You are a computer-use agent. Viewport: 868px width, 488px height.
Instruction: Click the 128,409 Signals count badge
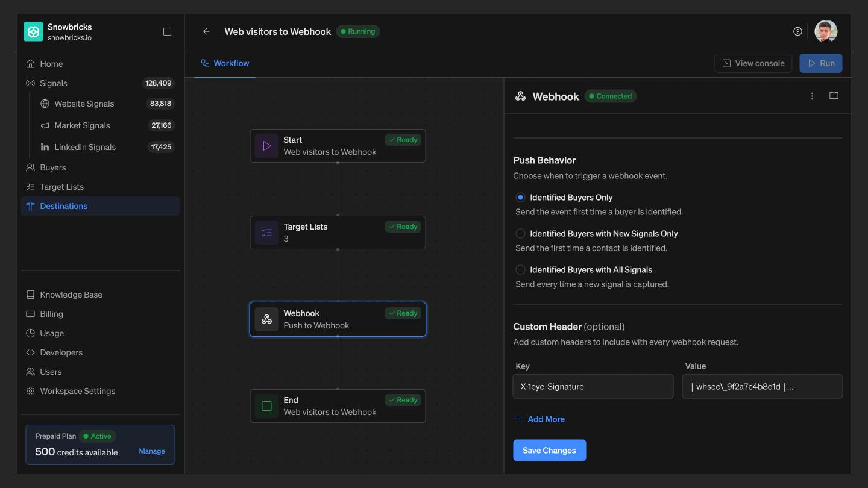coord(159,83)
